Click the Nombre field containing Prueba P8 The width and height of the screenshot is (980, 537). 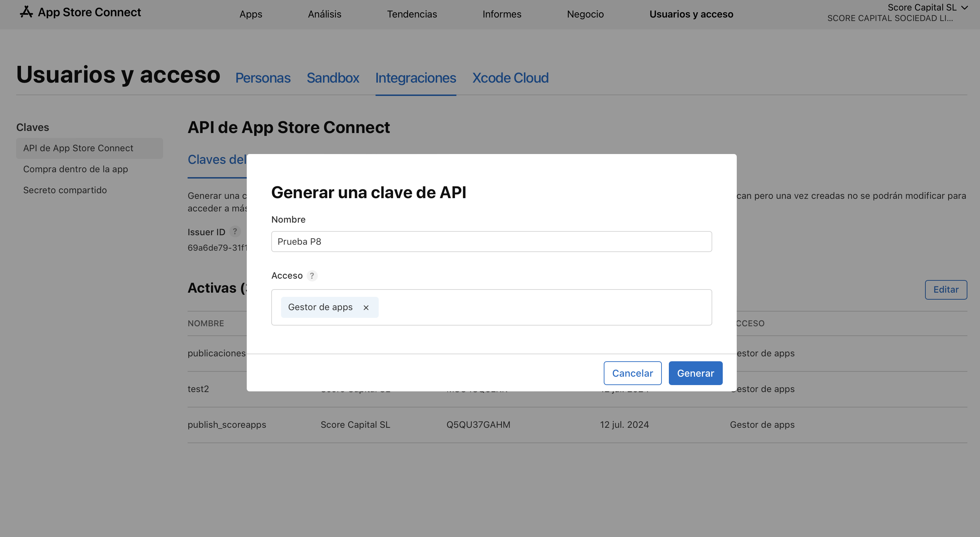pyautogui.click(x=491, y=242)
